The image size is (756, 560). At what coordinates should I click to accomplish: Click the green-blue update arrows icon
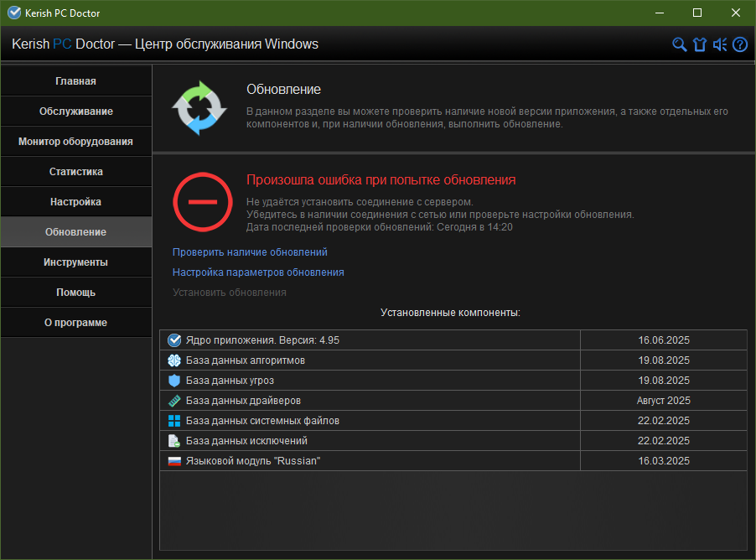pyautogui.click(x=199, y=108)
